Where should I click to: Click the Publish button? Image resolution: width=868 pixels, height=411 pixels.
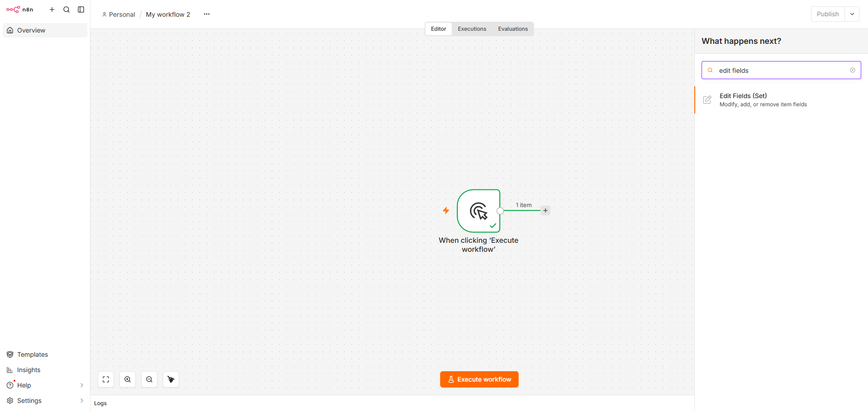828,14
